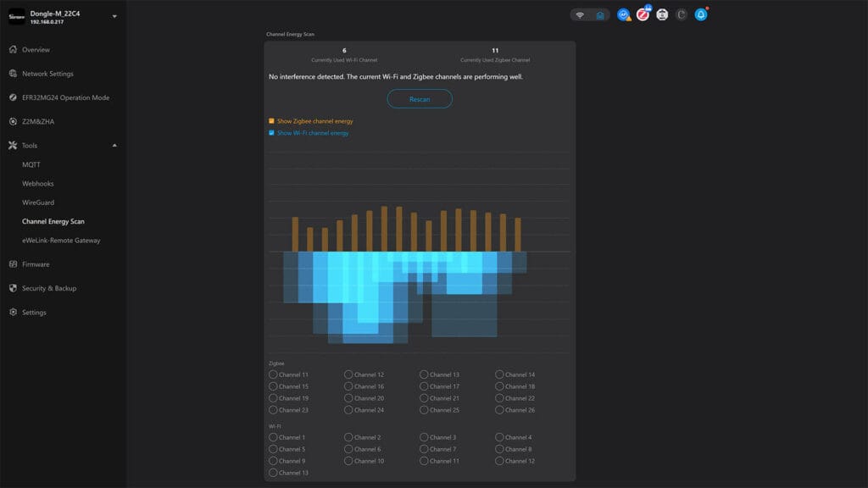Click the Security & Backup shield icon
This screenshot has height=488, width=868.
(x=12, y=288)
